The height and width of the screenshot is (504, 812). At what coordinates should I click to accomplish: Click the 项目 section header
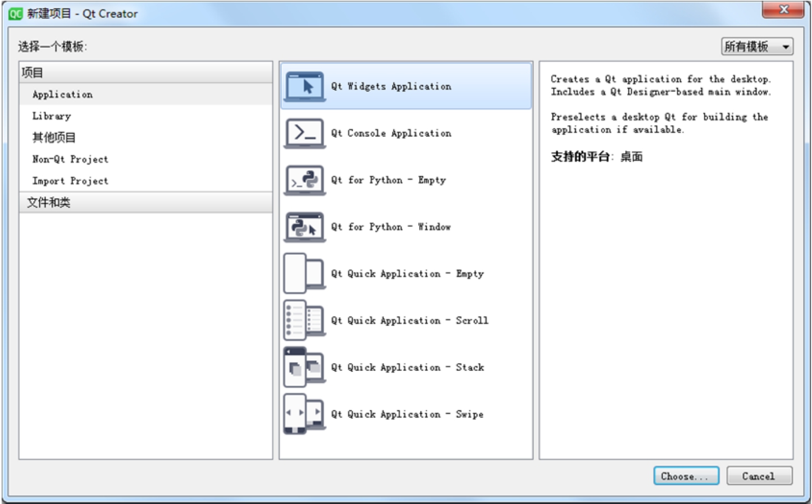(146, 72)
